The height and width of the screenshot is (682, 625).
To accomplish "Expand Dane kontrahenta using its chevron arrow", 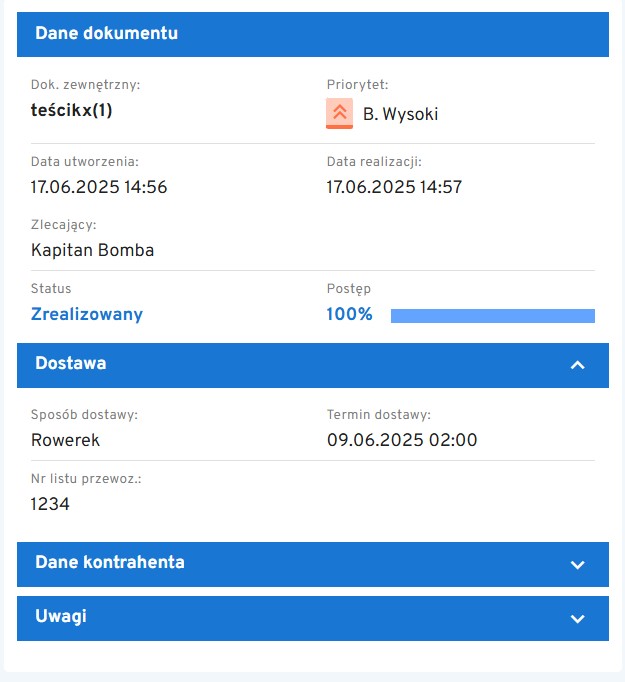I will pyautogui.click(x=577, y=564).
